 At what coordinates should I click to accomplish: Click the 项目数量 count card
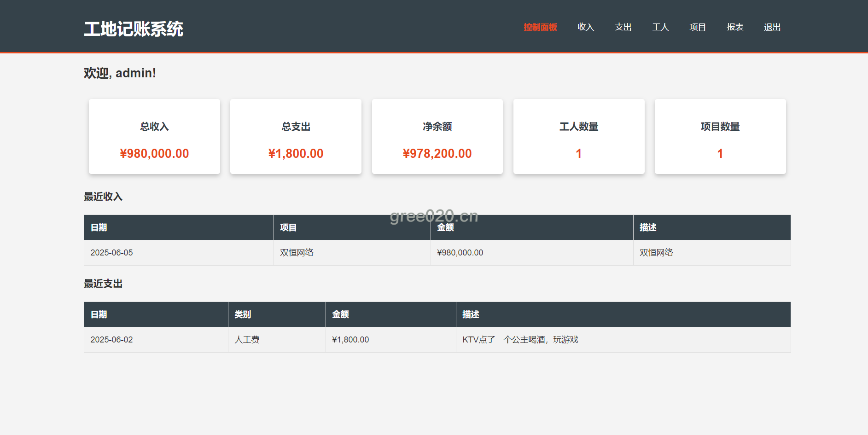point(720,137)
